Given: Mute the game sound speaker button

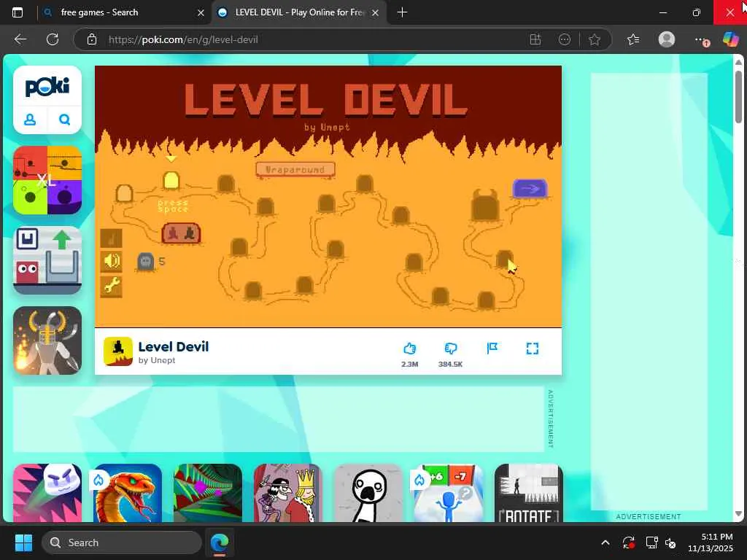Looking at the screenshot, I should [111, 262].
